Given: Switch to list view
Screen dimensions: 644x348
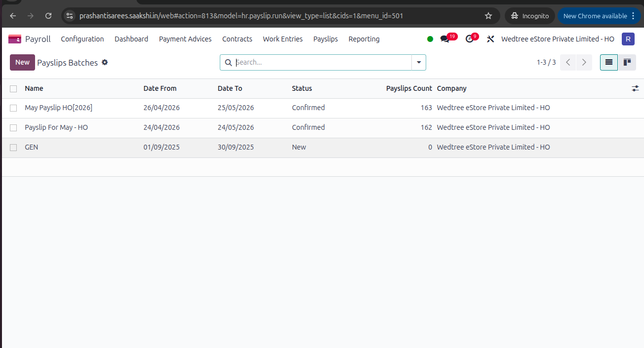Looking at the screenshot, I should (x=609, y=62).
